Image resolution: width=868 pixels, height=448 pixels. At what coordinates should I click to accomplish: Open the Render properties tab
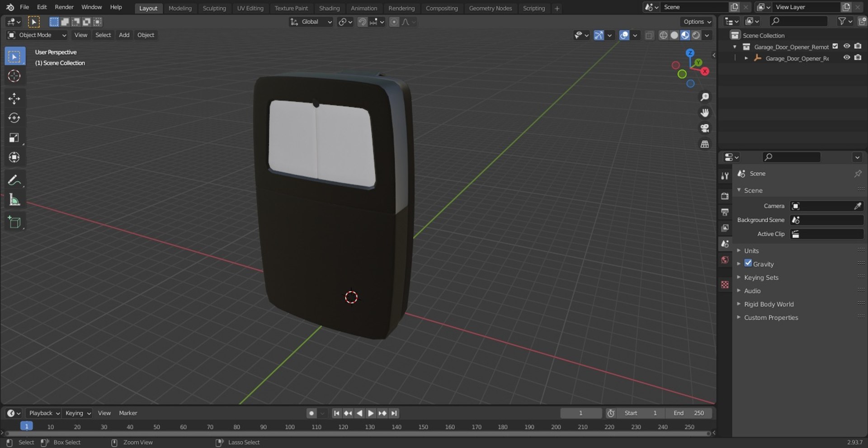pyautogui.click(x=725, y=196)
